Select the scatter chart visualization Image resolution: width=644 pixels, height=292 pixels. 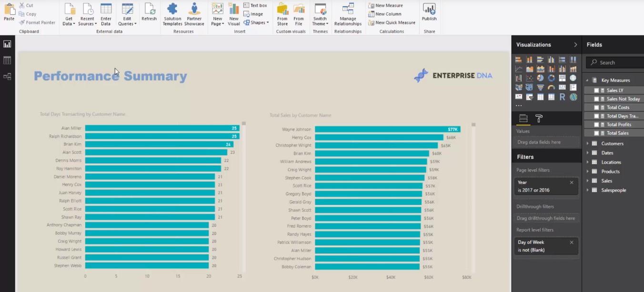(530, 78)
